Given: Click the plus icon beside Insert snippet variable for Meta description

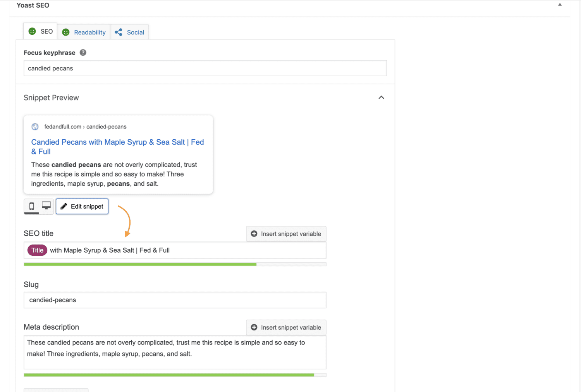Looking at the screenshot, I should coord(254,327).
